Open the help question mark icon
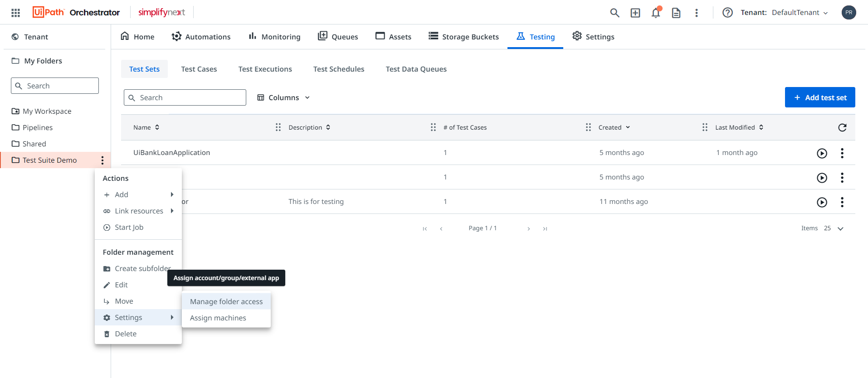Image resolution: width=868 pixels, height=378 pixels. click(727, 13)
